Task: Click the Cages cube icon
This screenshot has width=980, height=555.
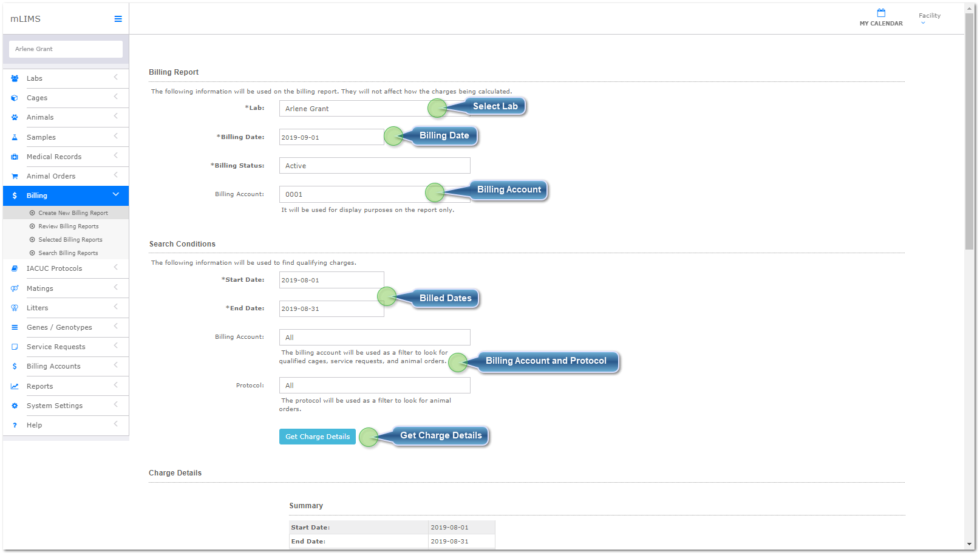Action: click(15, 98)
